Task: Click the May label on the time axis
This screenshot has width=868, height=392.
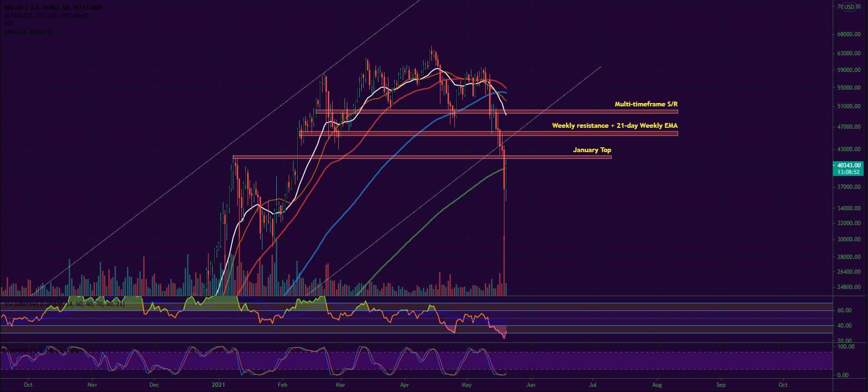Action: click(x=467, y=384)
